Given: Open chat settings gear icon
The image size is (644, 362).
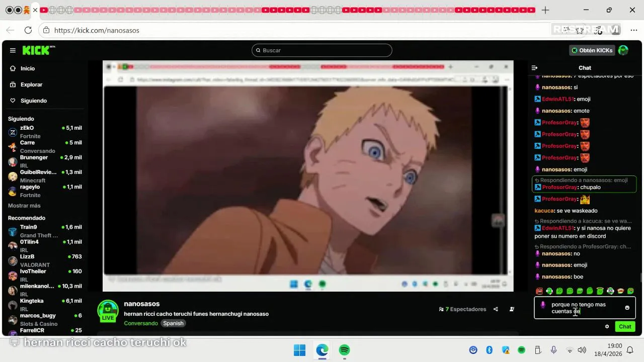Looking at the screenshot, I should tap(607, 326).
